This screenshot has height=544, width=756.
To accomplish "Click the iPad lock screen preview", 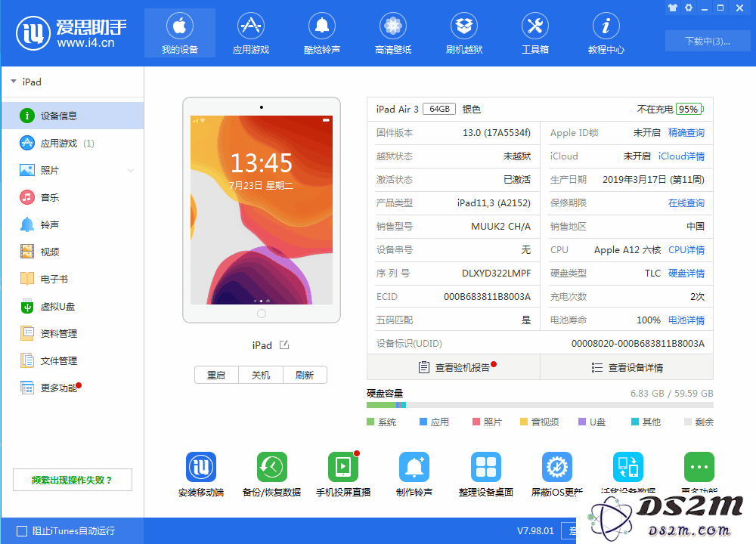I will tap(262, 209).
